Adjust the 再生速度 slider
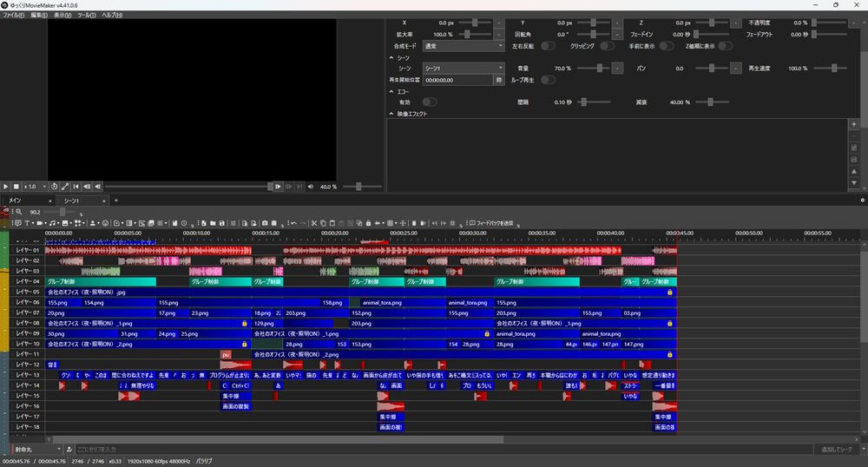 click(x=832, y=68)
